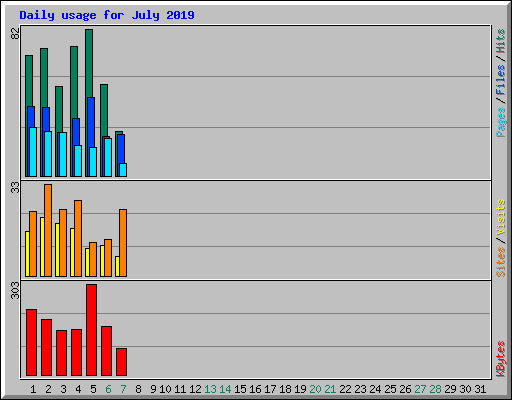Click the Pages legend label
The width and height of the screenshot is (512, 400).
(500, 122)
